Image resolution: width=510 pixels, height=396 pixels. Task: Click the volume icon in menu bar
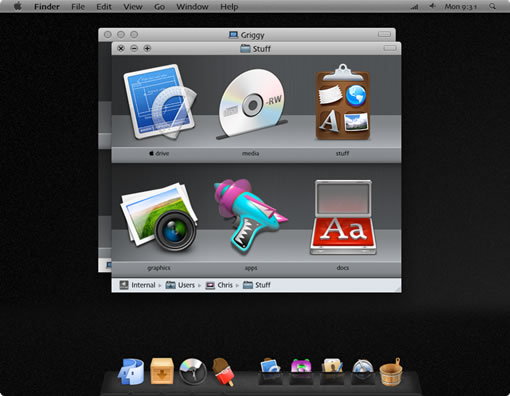pyautogui.click(x=432, y=6)
